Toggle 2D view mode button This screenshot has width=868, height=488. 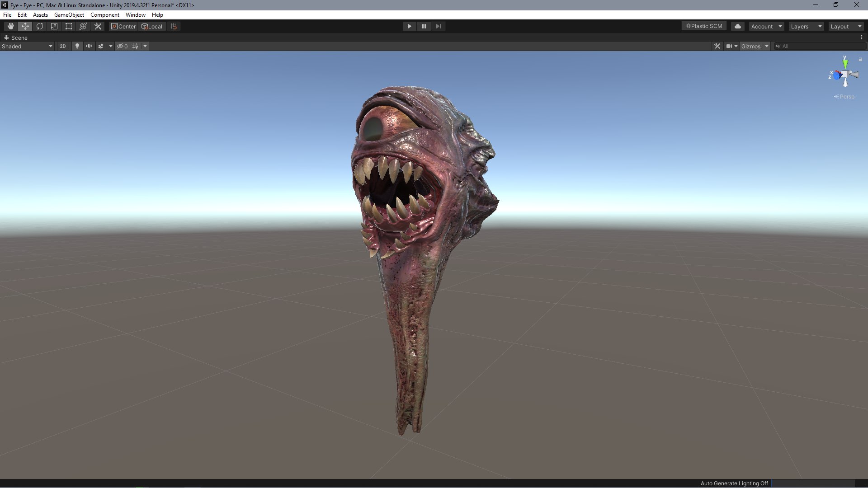tap(62, 46)
